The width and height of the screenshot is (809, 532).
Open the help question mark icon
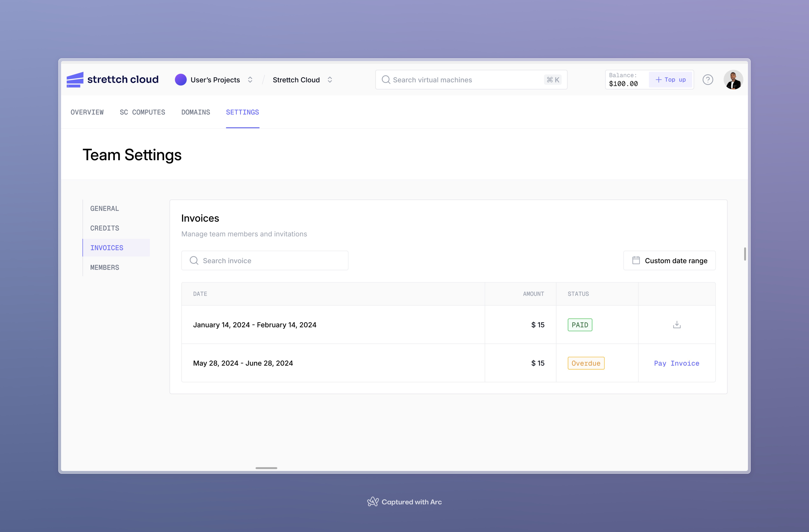point(708,80)
